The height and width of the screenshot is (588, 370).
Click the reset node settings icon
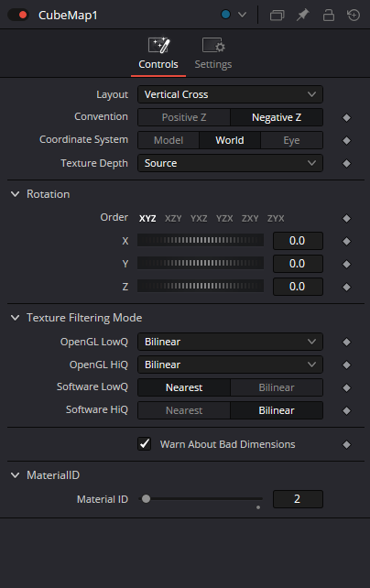point(354,15)
